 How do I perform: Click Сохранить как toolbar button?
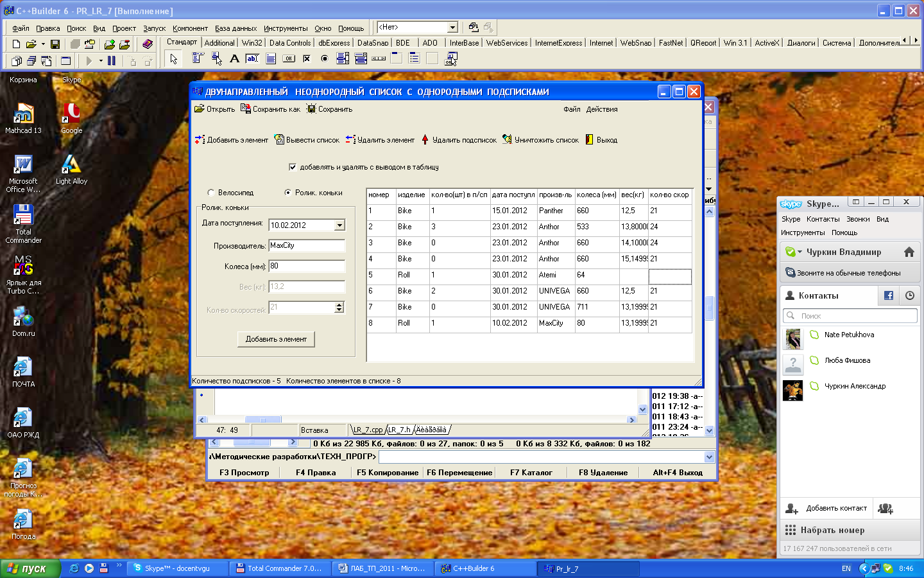pos(270,109)
